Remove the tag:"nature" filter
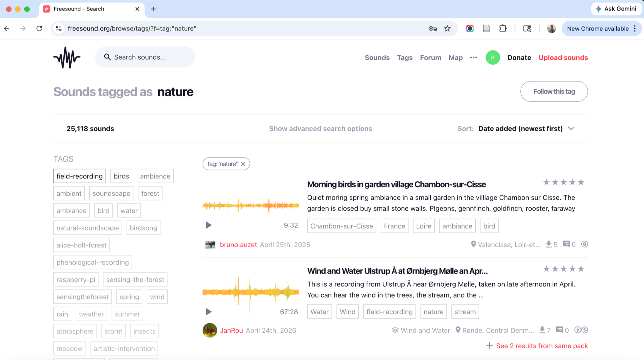Viewport: 644px width, 360px height. tap(243, 164)
